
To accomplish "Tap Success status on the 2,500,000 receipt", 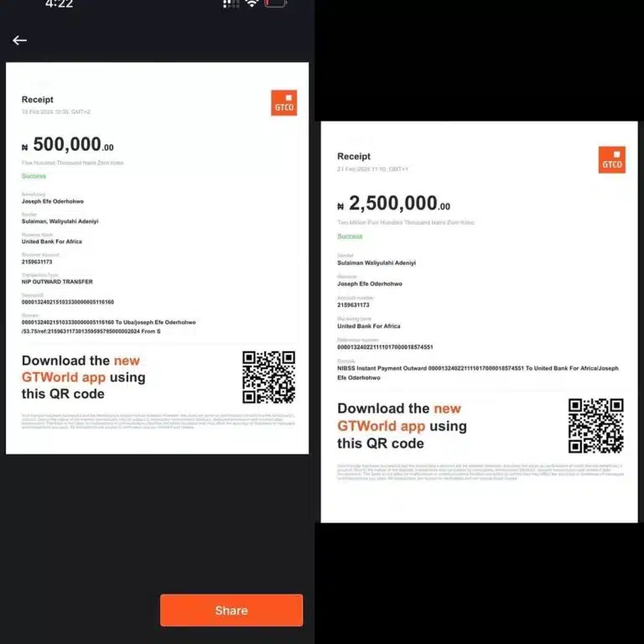I will tap(350, 236).
